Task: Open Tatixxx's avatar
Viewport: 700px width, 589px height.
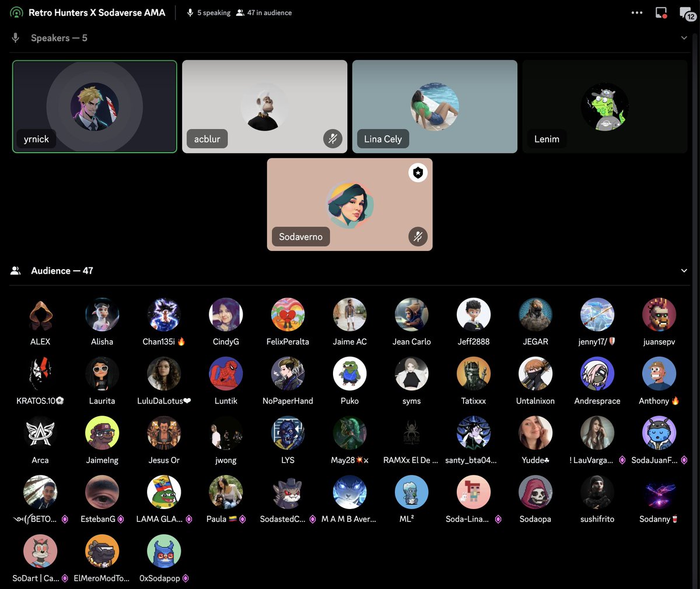Action: [x=473, y=374]
